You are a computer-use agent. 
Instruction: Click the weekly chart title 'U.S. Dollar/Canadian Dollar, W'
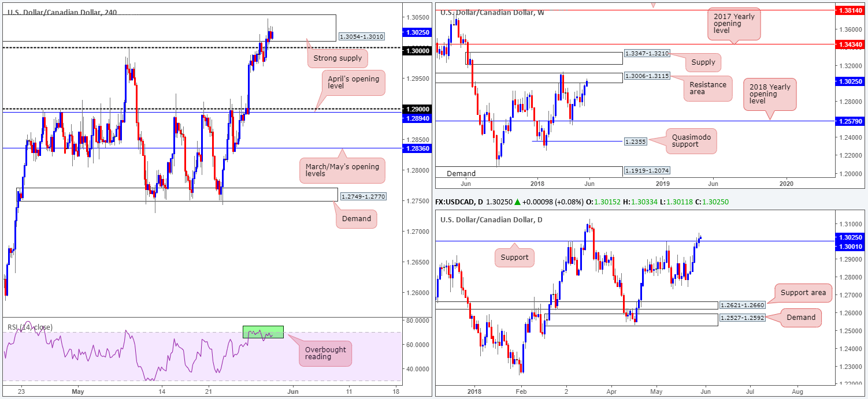(x=492, y=12)
